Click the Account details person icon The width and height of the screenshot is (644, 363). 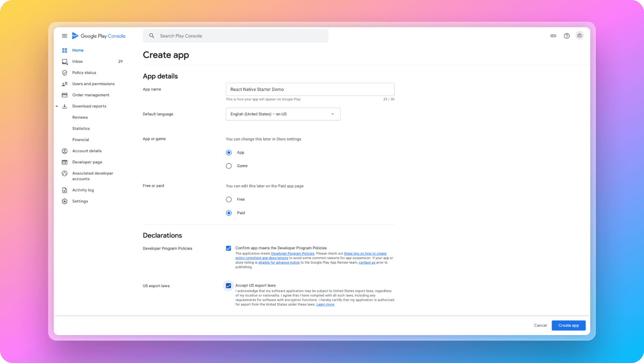coord(65,151)
